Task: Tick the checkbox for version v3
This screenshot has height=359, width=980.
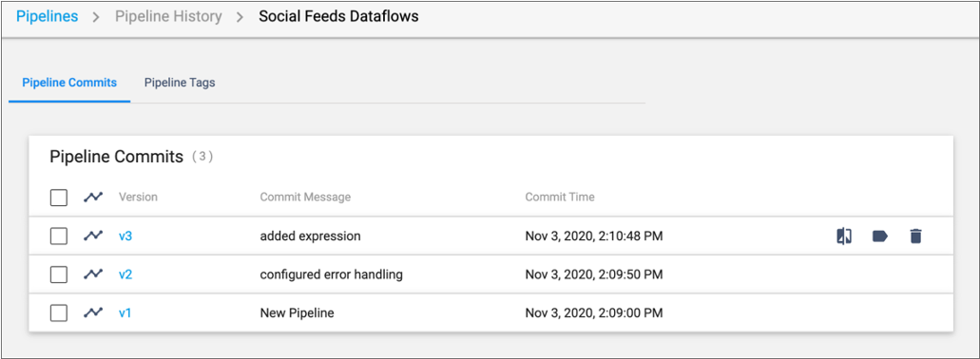Action: 59,236
